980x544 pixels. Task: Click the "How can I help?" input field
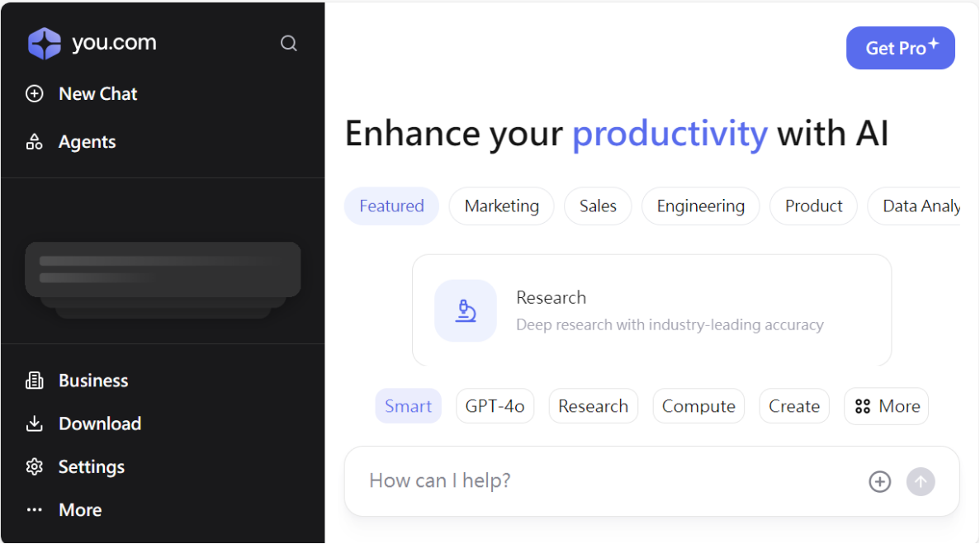pyautogui.click(x=611, y=480)
